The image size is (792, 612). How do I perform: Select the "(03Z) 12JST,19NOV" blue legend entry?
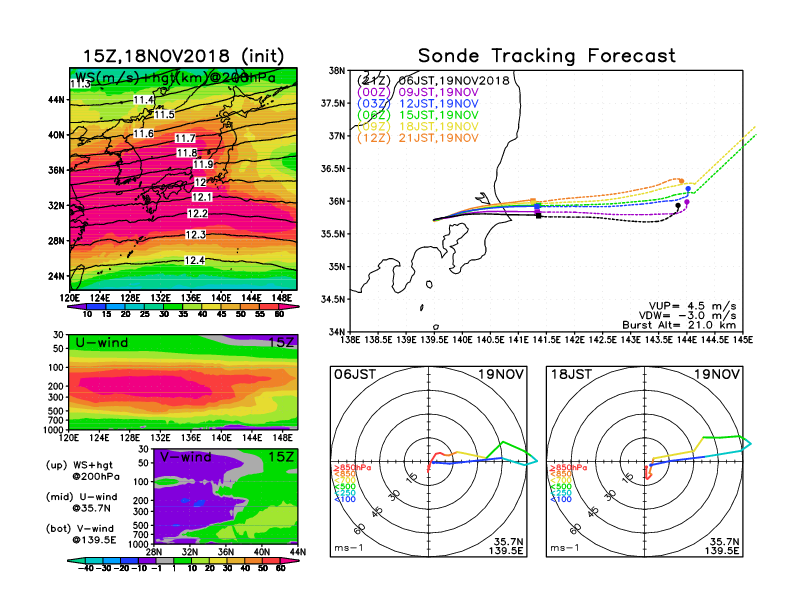coord(417,104)
